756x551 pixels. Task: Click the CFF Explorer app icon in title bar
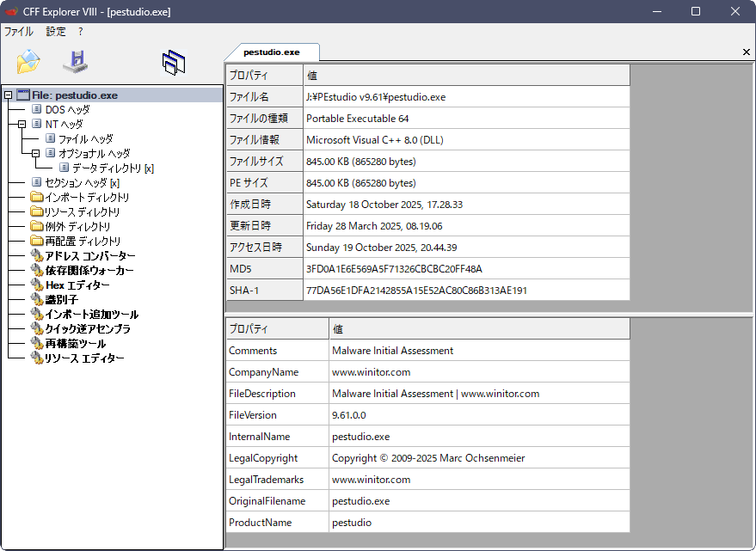click(x=11, y=11)
